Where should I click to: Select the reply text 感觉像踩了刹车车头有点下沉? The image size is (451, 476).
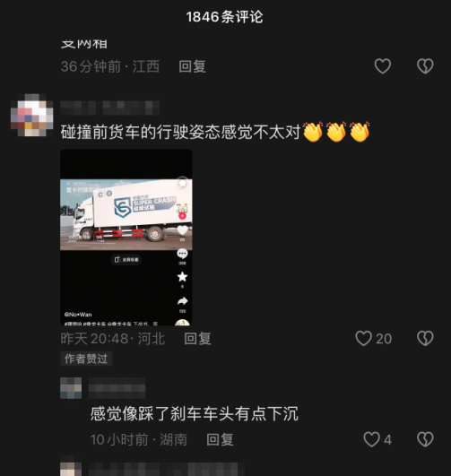195,413
